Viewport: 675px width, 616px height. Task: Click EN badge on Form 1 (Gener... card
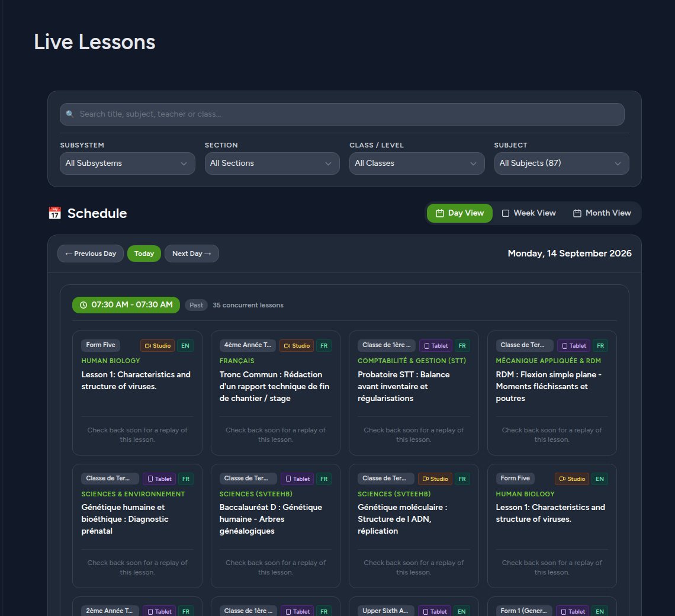click(x=600, y=611)
